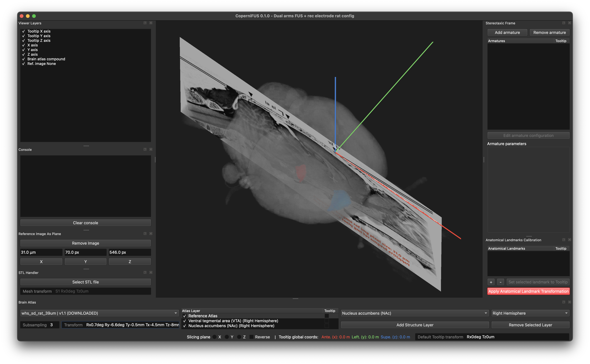Hide the Brain atlas compound layer
The image size is (590, 364).
tap(23, 59)
